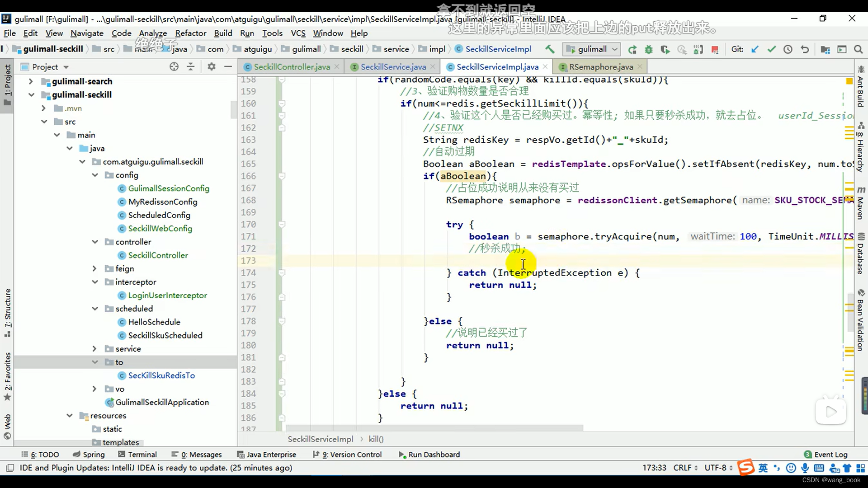Click the SeckillController.java tab

pyautogui.click(x=292, y=66)
